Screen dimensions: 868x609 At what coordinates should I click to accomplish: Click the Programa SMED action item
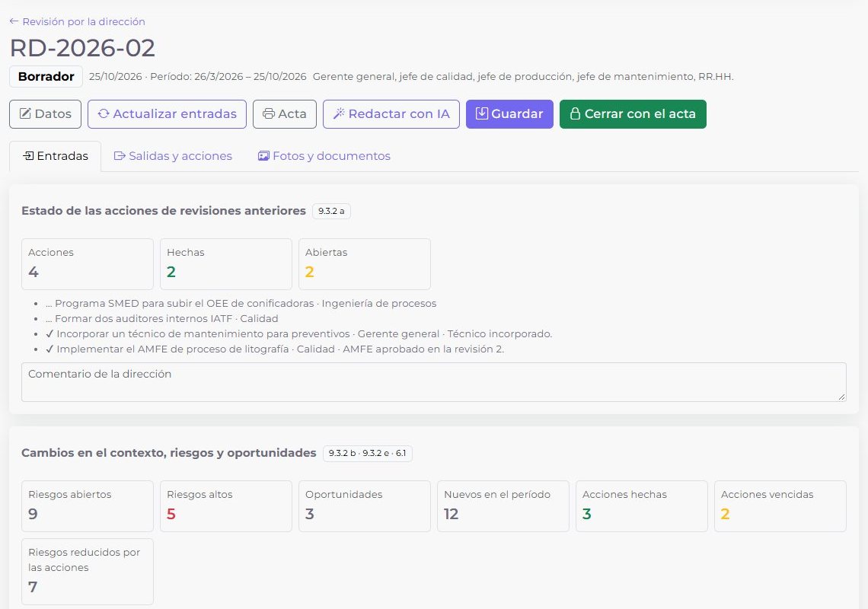click(241, 304)
